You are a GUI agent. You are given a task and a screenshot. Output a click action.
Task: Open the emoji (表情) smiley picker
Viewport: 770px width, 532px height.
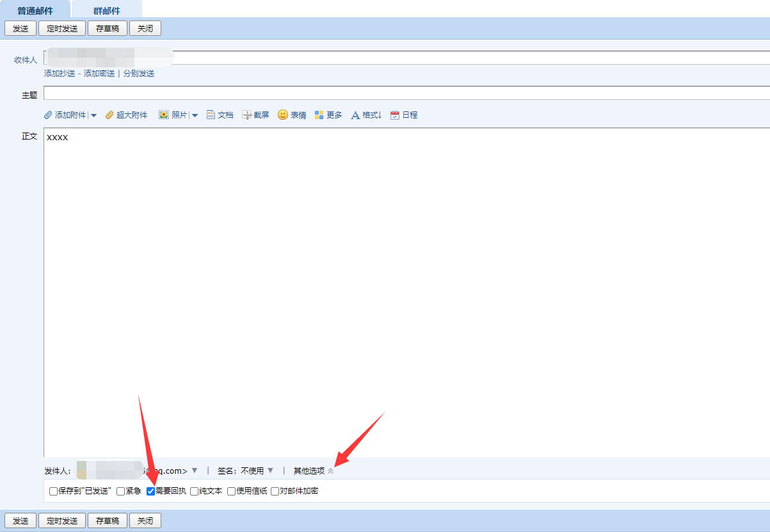pos(282,115)
